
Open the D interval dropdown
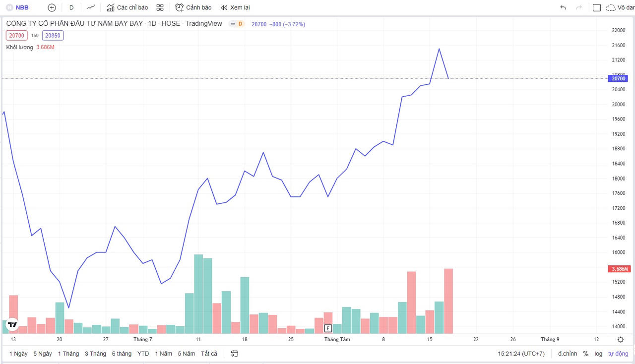[71, 7]
